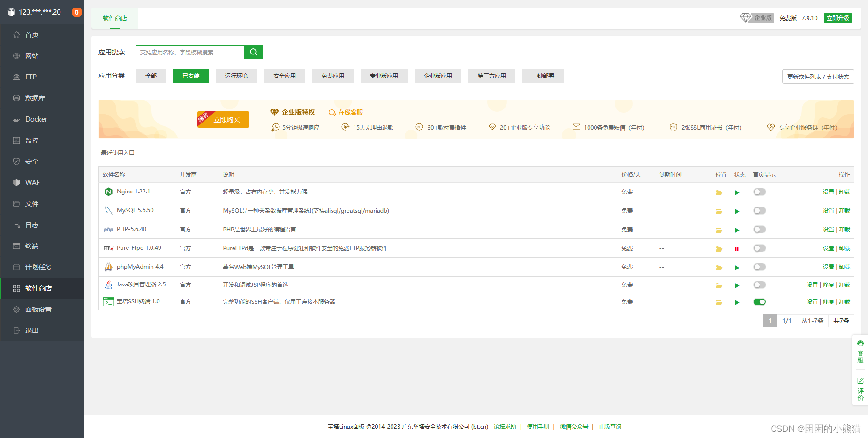868x438 pixels.
Task: Click 退出 to log out
Action: 42,330
